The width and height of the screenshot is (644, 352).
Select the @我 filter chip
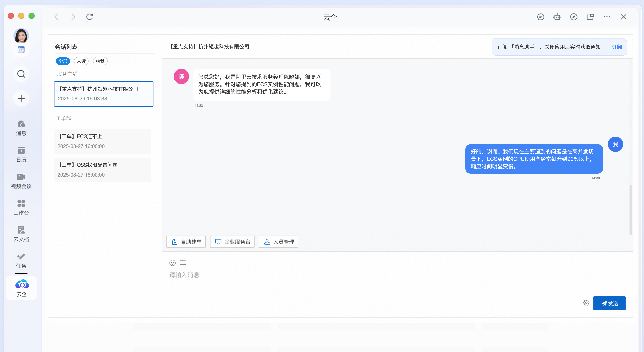click(100, 61)
